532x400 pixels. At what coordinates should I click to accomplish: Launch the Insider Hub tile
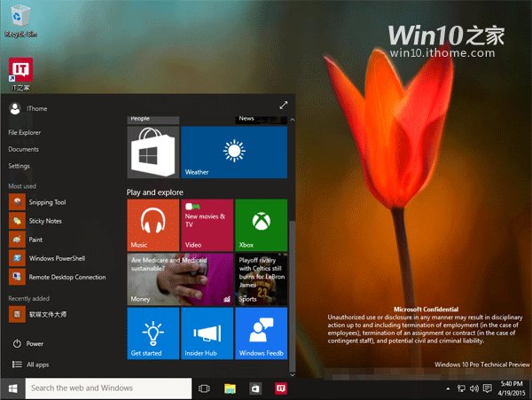207,333
